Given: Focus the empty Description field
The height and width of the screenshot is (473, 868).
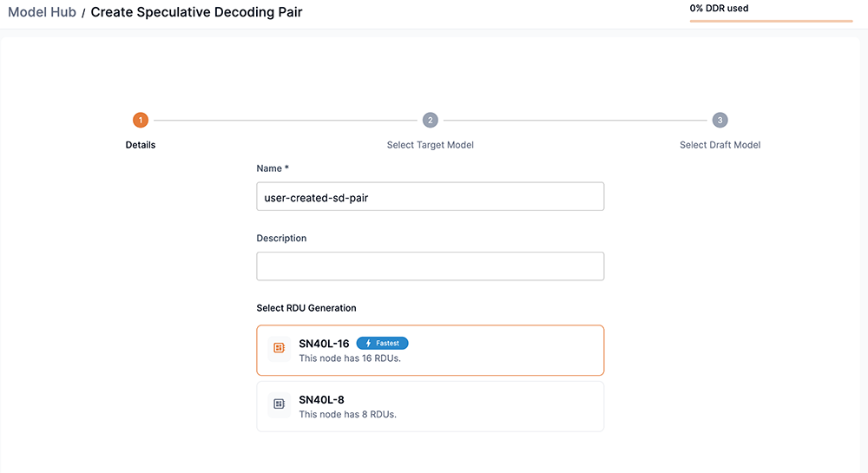Looking at the screenshot, I should (x=430, y=266).
